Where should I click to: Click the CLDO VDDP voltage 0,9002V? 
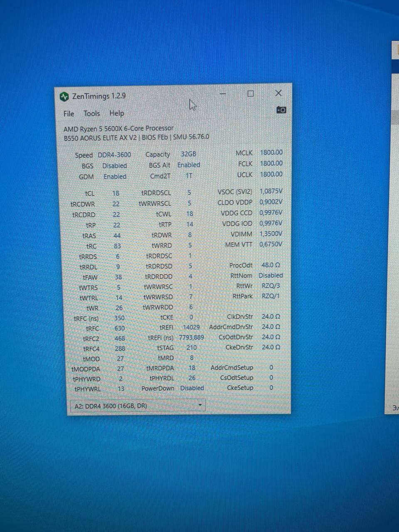point(271,202)
